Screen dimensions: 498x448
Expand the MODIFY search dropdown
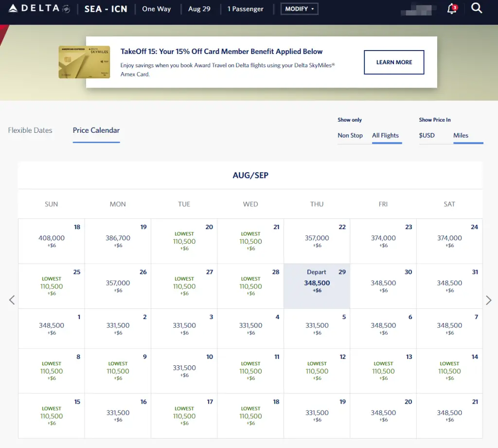coord(299,9)
